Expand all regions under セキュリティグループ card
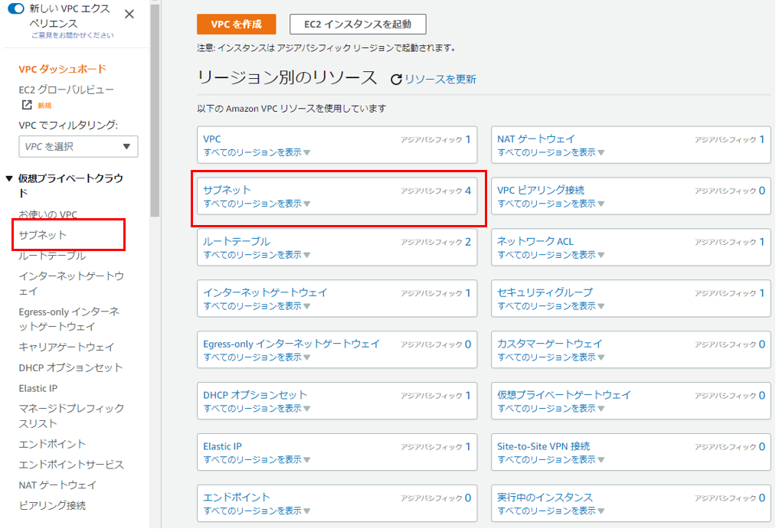The height and width of the screenshot is (532, 779). coord(551,305)
